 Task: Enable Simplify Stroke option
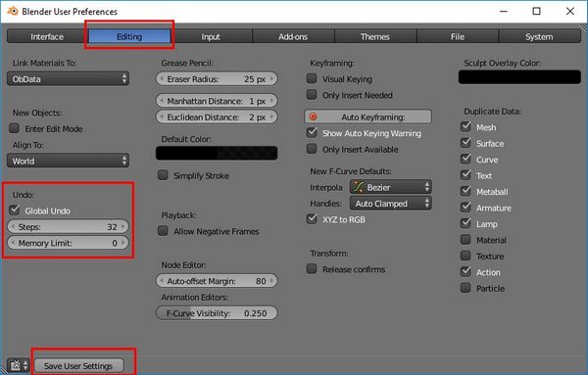163,175
